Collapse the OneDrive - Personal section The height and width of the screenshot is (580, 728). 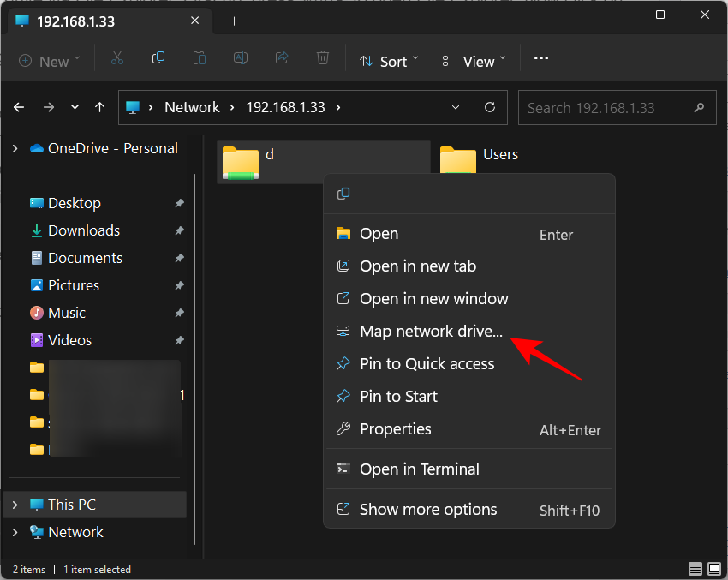pos(15,147)
